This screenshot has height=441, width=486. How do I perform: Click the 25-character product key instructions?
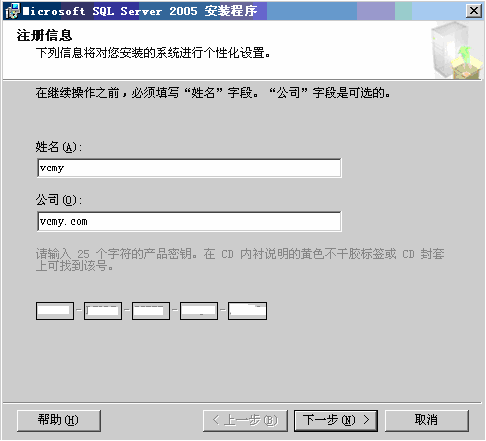point(240,260)
